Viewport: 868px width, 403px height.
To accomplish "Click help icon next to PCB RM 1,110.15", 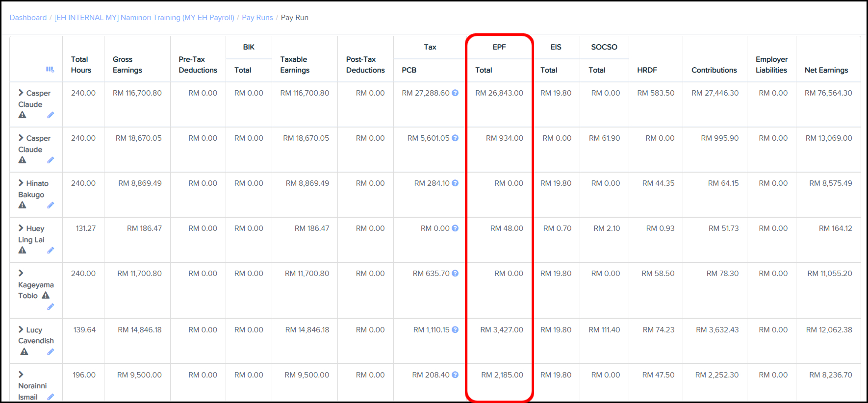I will click(455, 330).
